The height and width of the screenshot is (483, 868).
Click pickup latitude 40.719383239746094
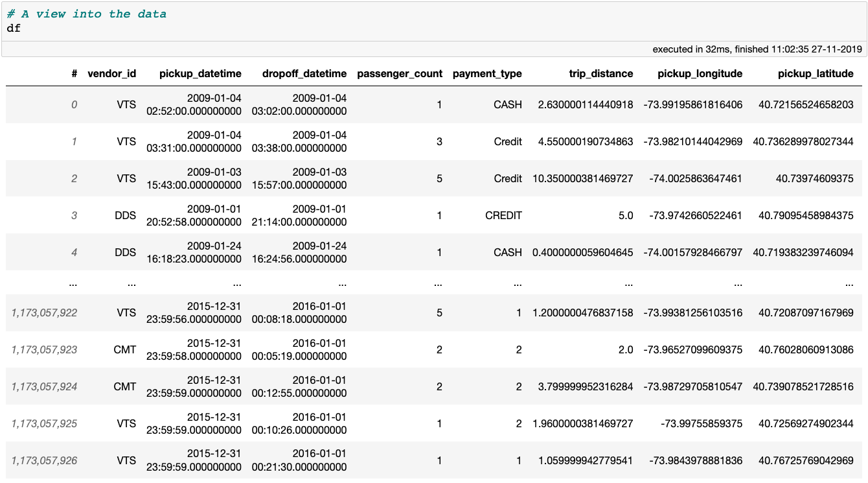click(803, 252)
